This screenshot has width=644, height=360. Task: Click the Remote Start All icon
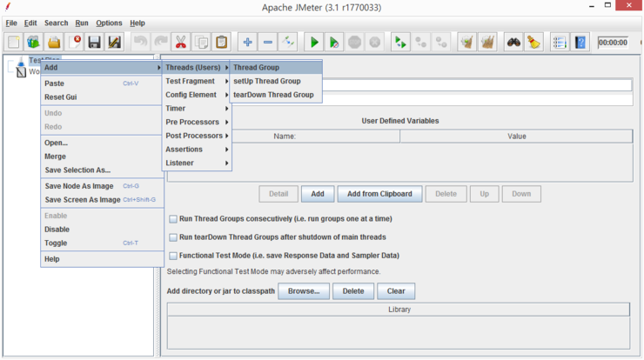(400, 43)
